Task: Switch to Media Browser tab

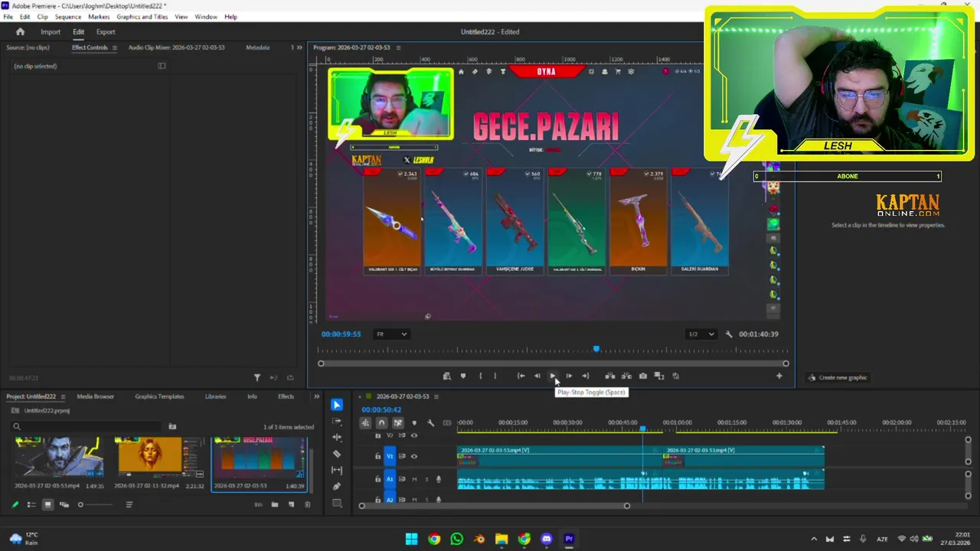Action: pos(95,396)
